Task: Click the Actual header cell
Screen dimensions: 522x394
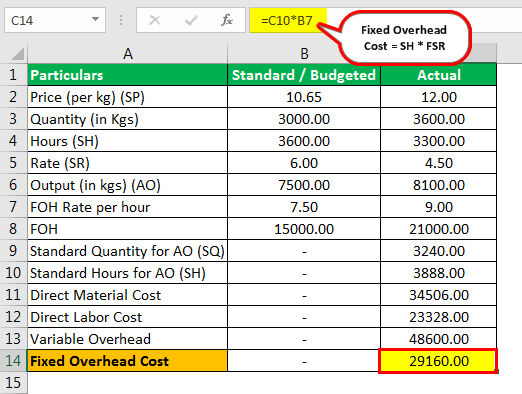Action: (439, 75)
